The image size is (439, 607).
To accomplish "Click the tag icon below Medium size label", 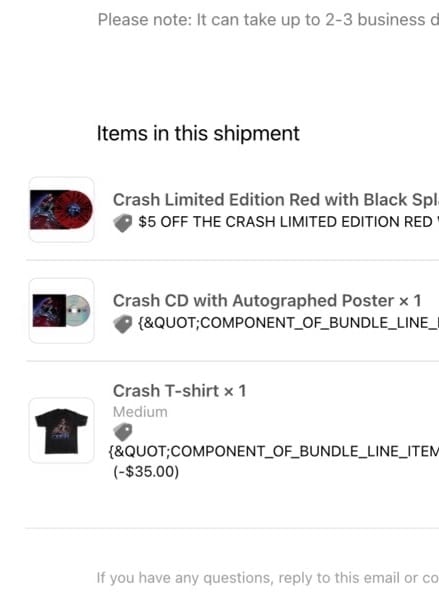I will [123, 432].
